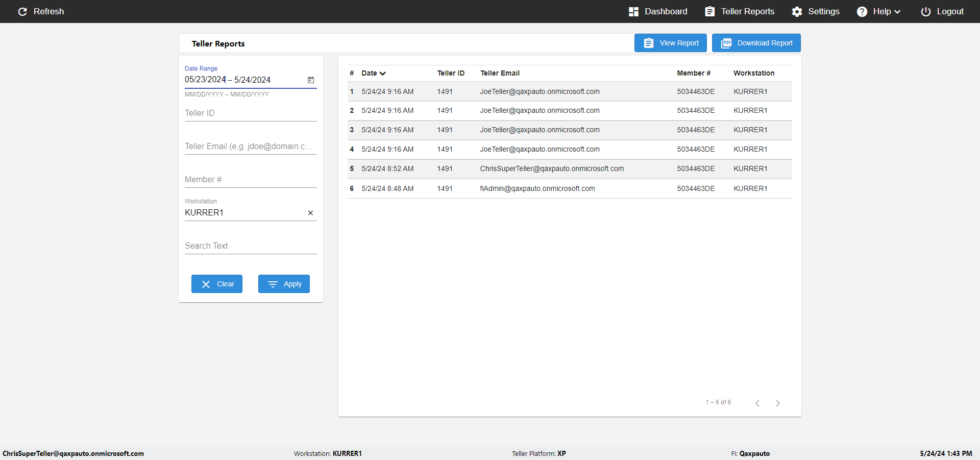Go to previous page of results
980x460 pixels.
(x=757, y=403)
